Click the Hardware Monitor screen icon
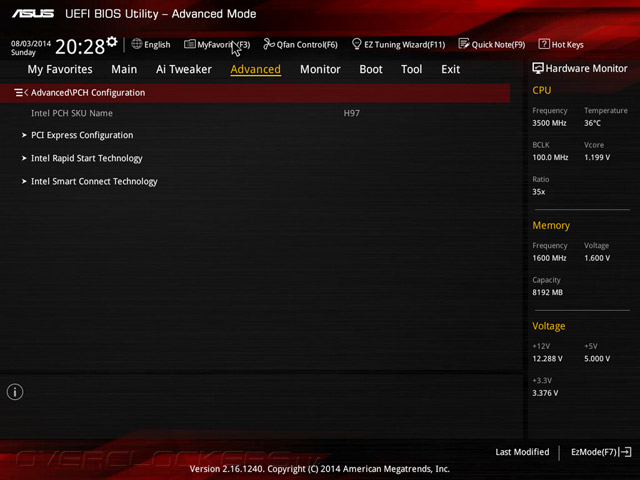 point(538,68)
